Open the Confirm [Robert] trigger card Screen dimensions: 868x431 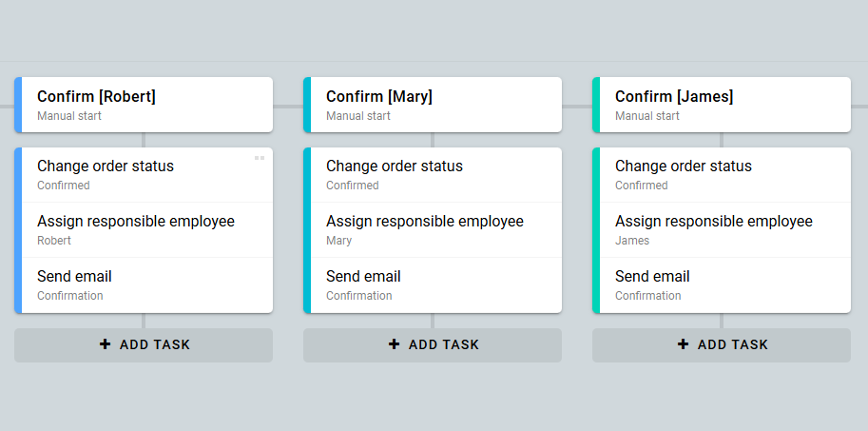point(146,105)
